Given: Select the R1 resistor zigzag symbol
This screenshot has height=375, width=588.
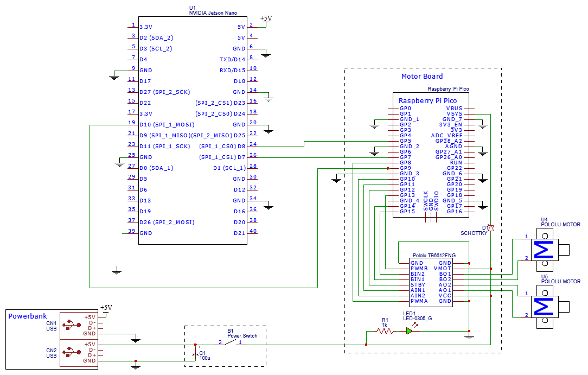Looking at the screenshot, I should (x=385, y=331).
